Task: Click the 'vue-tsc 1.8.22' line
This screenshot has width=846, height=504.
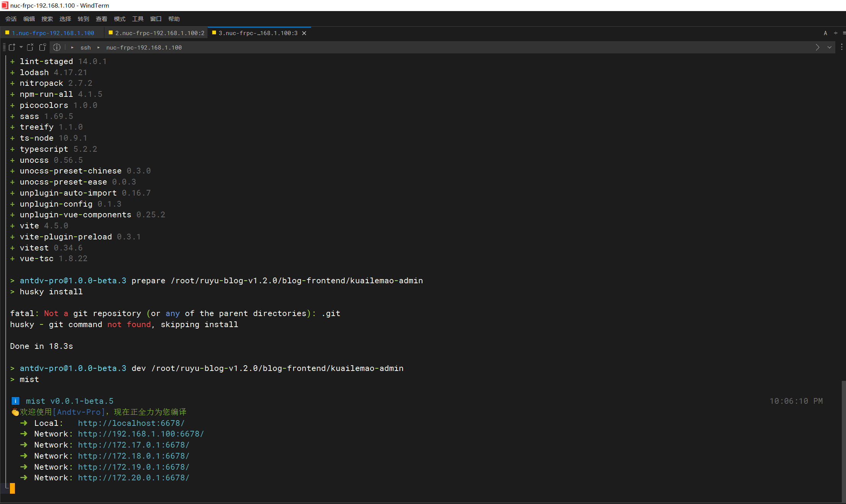Action: point(49,258)
